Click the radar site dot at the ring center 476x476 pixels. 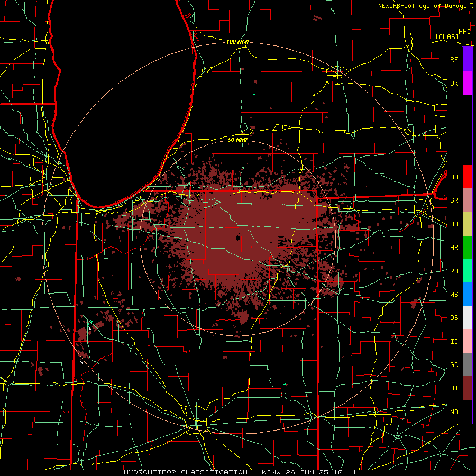pos(237,237)
